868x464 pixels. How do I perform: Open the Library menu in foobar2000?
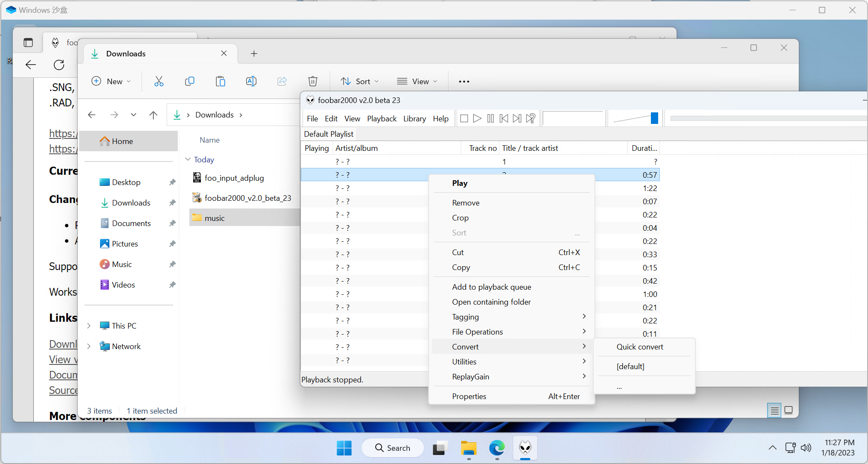tap(414, 118)
